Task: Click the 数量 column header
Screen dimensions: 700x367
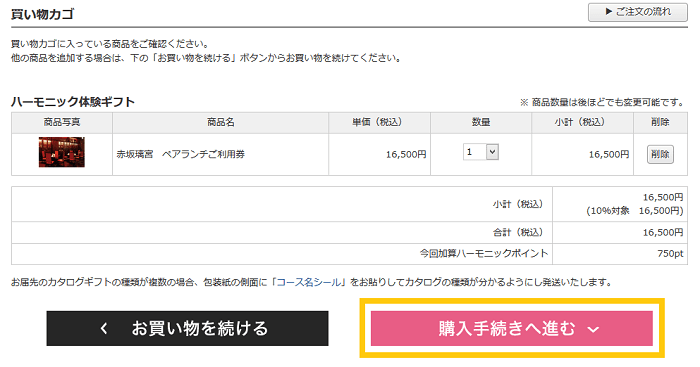Action: [481, 122]
